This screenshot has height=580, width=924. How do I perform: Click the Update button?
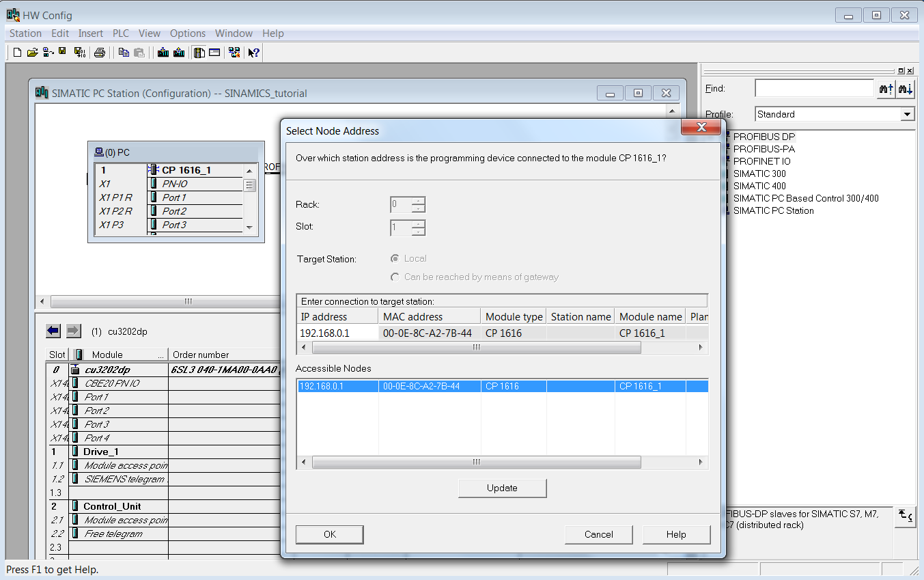[x=503, y=488]
